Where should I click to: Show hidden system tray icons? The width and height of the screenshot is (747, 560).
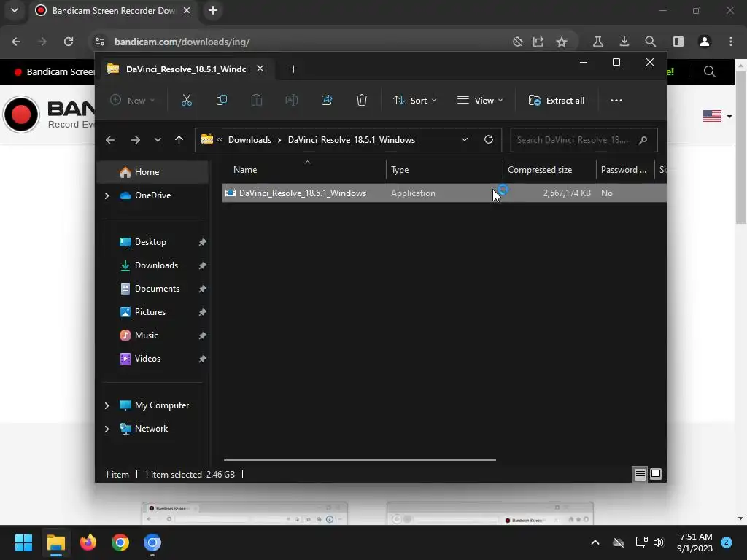click(595, 542)
